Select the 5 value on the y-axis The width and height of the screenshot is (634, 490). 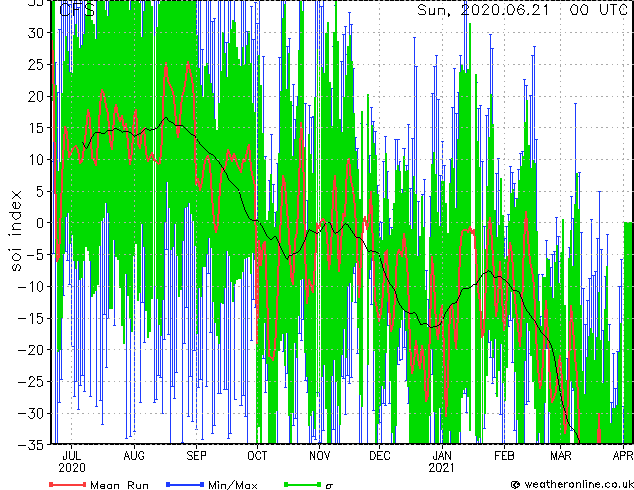(39, 191)
